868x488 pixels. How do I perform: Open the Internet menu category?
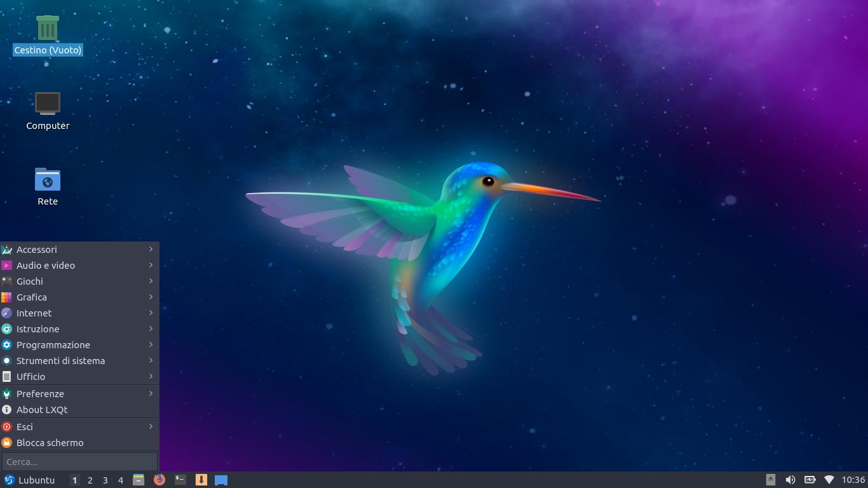[x=34, y=313]
